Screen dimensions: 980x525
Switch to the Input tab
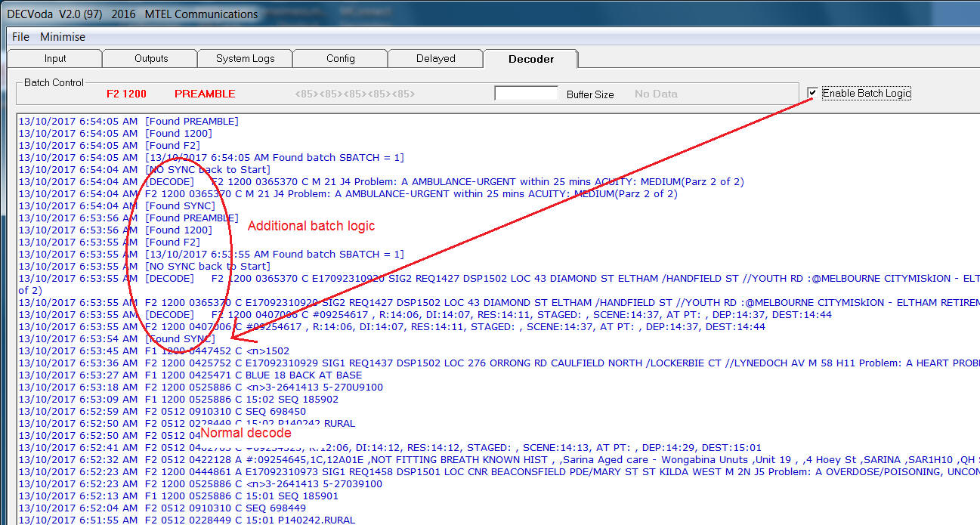[x=54, y=59]
